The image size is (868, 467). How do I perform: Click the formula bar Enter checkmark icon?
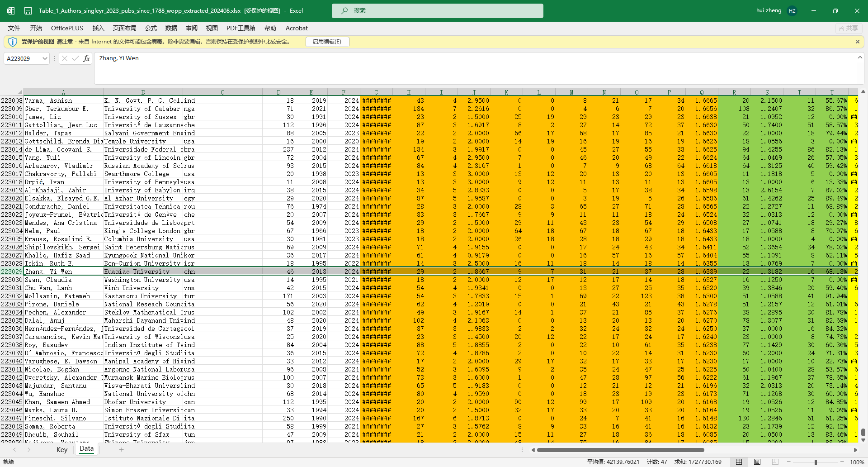tap(75, 58)
